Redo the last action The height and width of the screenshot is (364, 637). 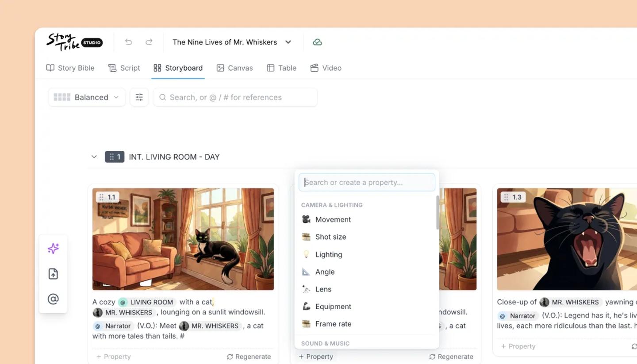point(149,42)
